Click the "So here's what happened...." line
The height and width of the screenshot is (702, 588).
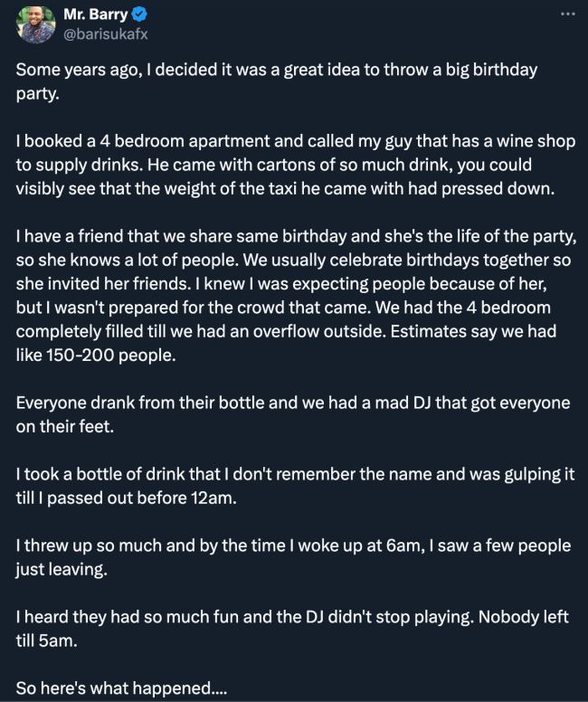pyautogui.click(x=121, y=688)
